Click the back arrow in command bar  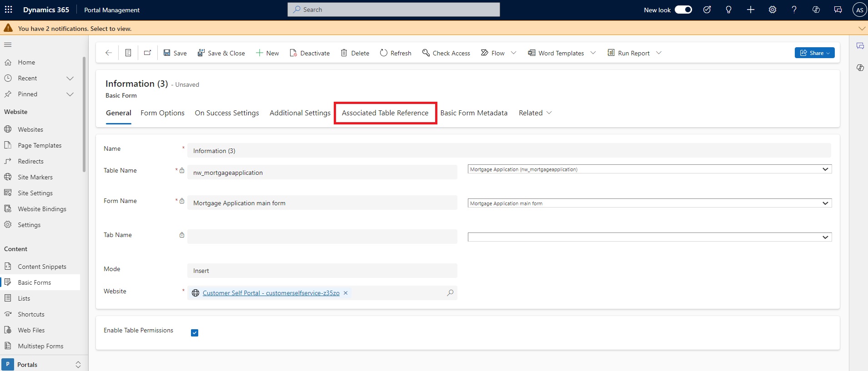[x=109, y=53]
